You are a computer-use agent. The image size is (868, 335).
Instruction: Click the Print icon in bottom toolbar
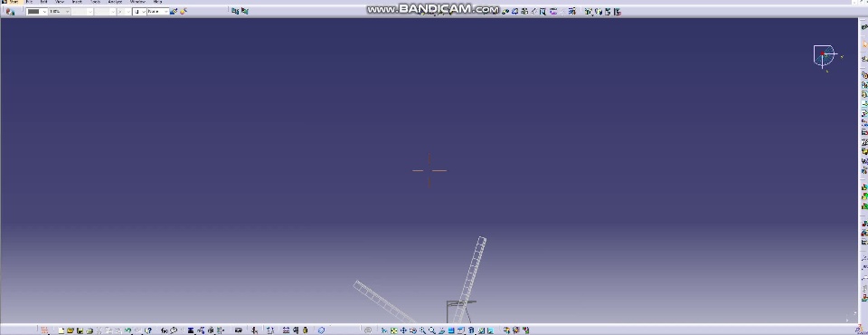coord(90,330)
